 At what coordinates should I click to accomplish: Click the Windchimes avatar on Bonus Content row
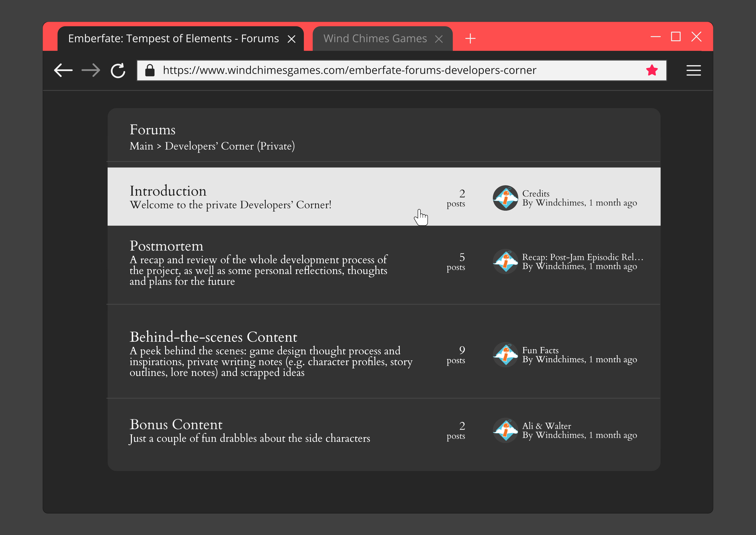[x=505, y=430]
